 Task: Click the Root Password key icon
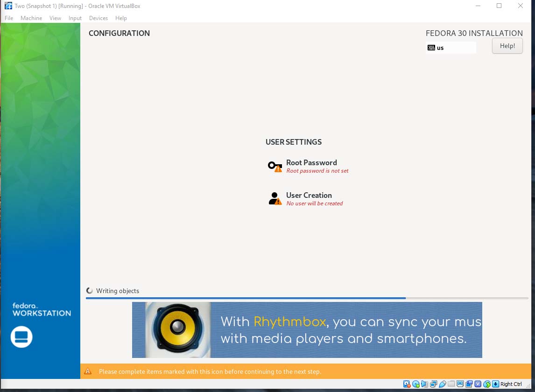coord(275,166)
